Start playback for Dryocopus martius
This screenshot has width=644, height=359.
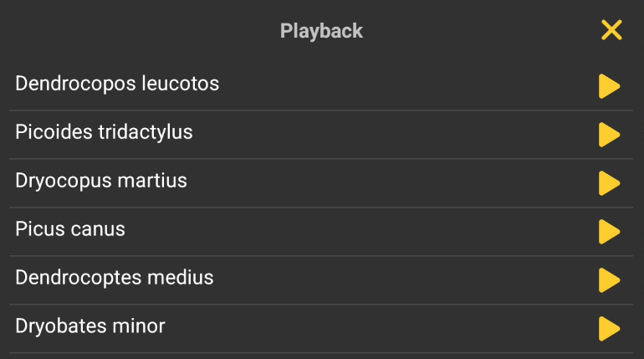click(609, 183)
